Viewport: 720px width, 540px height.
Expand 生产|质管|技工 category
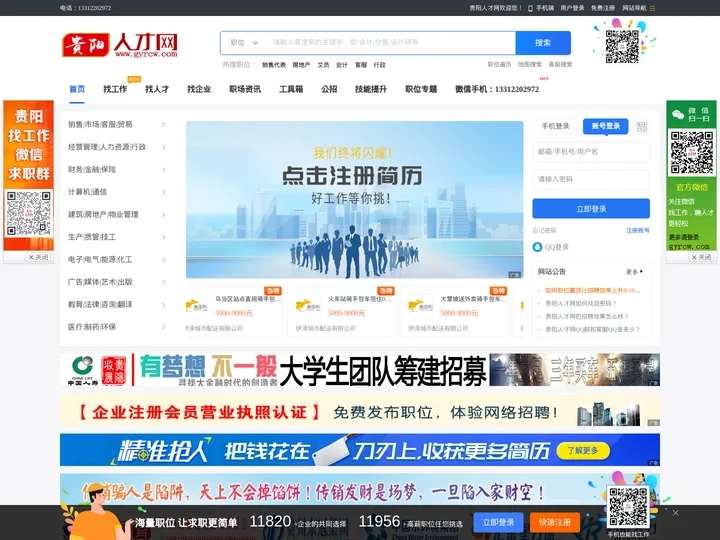(x=117, y=237)
